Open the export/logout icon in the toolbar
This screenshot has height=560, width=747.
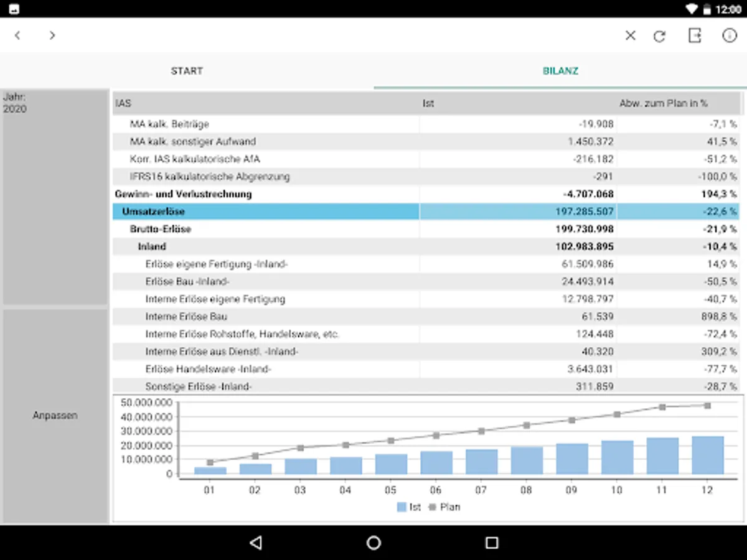pos(694,35)
